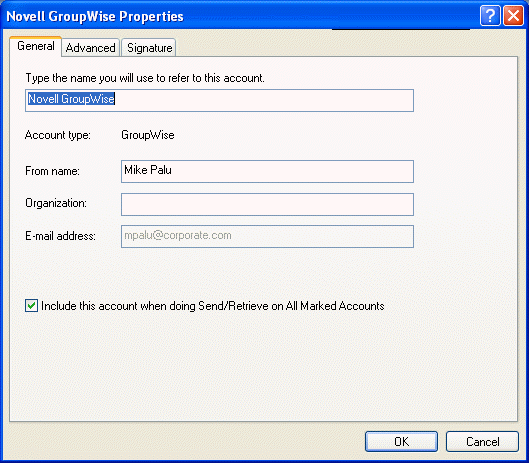This screenshot has width=529, height=463.
Task: Click the E-mail address field
Action: [267, 236]
